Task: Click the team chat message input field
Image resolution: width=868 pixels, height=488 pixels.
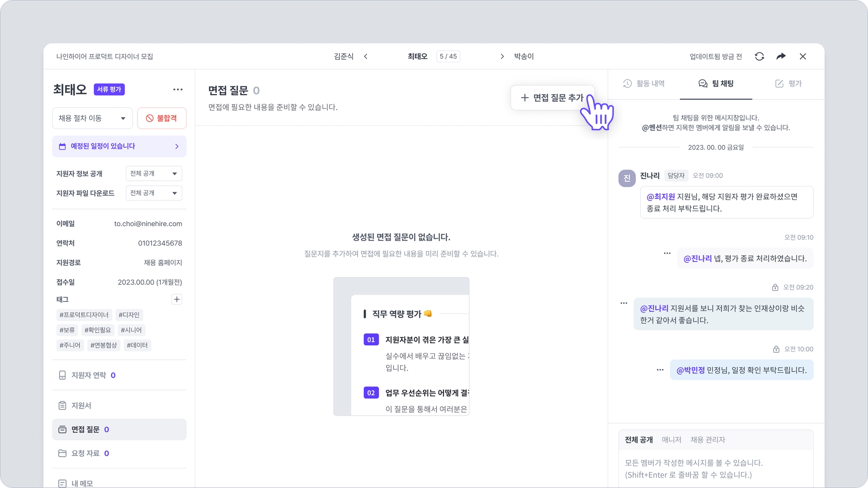Action: pyautogui.click(x=716, y=468)
